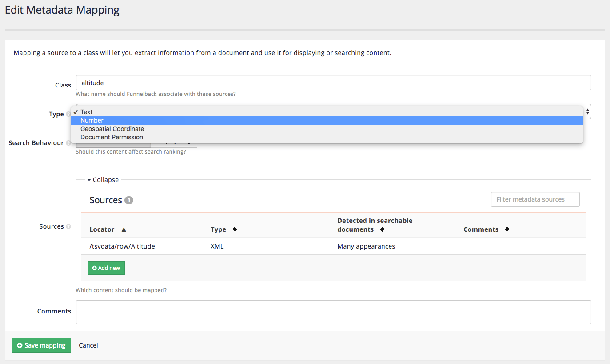This screenshot has width=610, height=364.
Task: Click the help icon beside Search Behaviour
Action: tap(68, 143)
